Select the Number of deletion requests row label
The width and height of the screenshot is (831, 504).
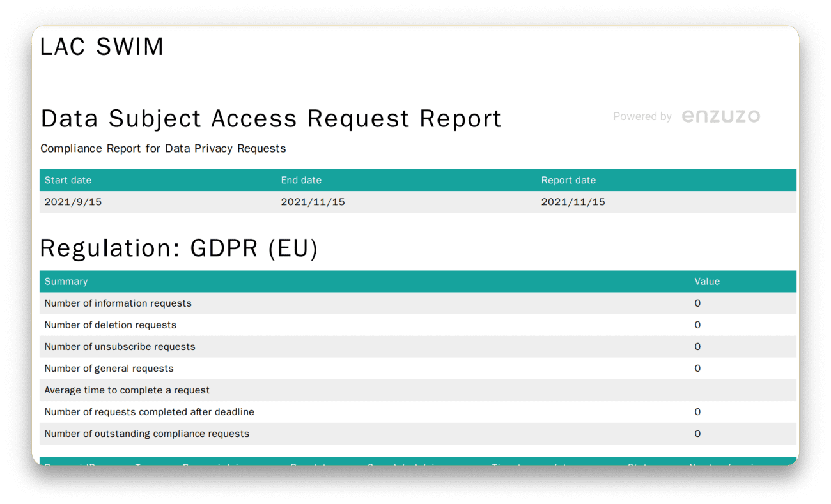click(x=110, y=325)
